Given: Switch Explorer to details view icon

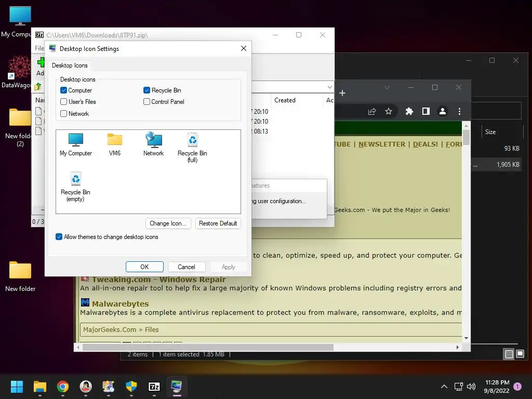Looking at the screenshot, I should [x=509, y=354].
